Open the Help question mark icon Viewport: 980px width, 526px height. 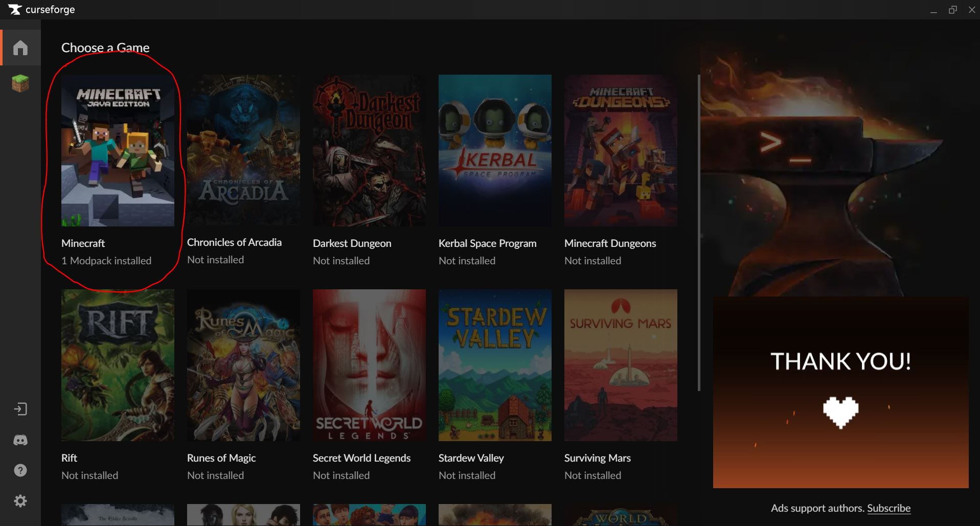pos(20,470)
